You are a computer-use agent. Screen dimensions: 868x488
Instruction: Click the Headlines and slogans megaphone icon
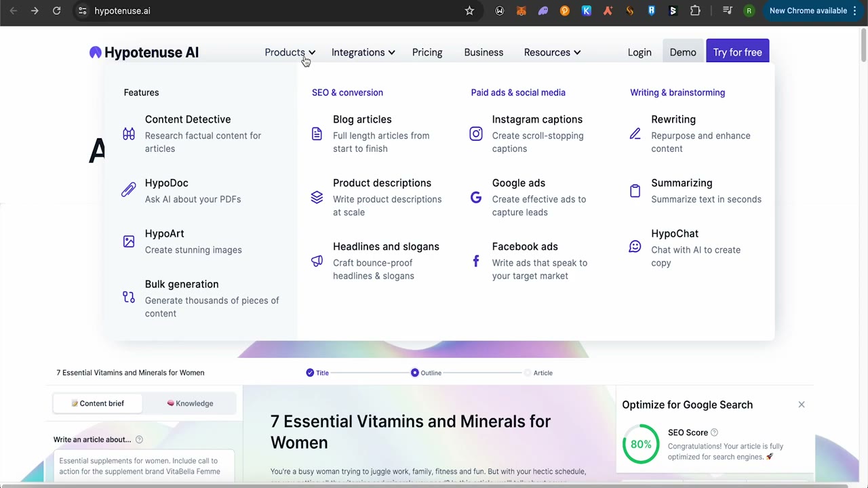coord(317,261)
